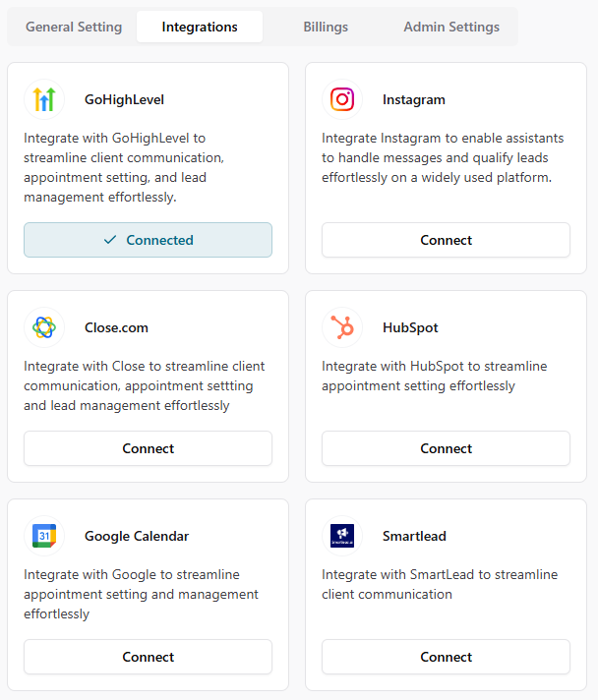Select the Integrations tab
Image resolution: width=598 pixels, height=700 pixels.
point(200,27)
